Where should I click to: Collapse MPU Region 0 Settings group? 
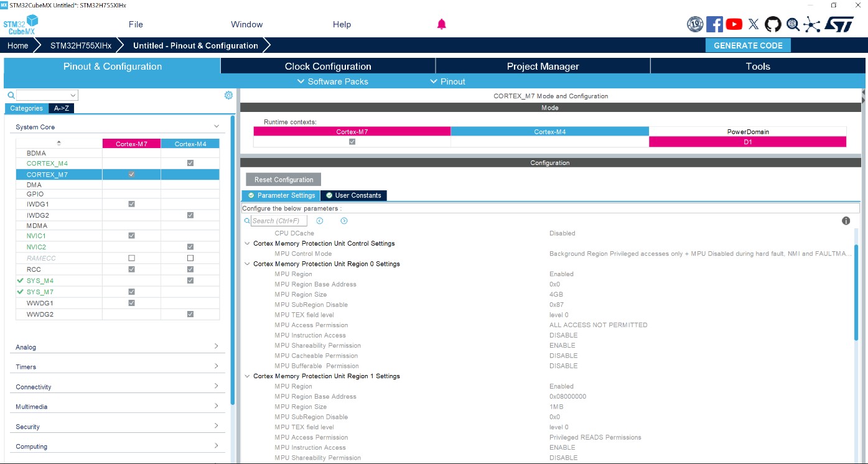click(248, 264)
